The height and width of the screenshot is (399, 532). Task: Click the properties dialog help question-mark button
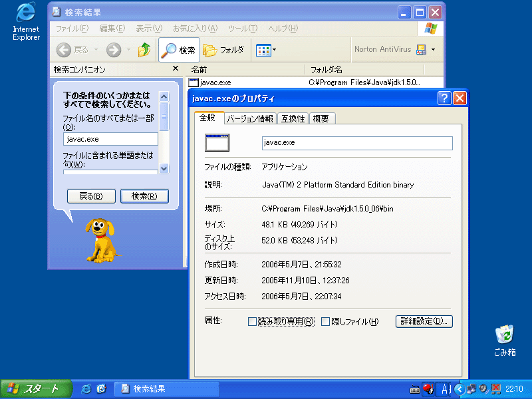point(444,98)
